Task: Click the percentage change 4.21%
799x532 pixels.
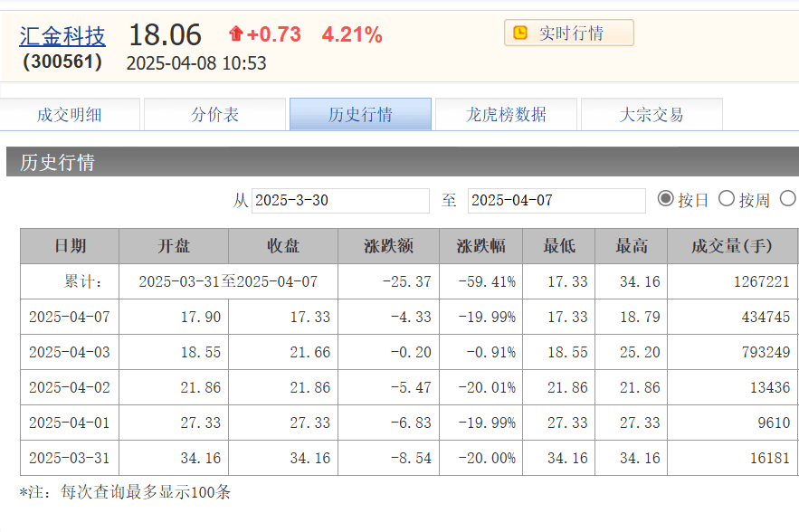Action: [x=352, y=34]
